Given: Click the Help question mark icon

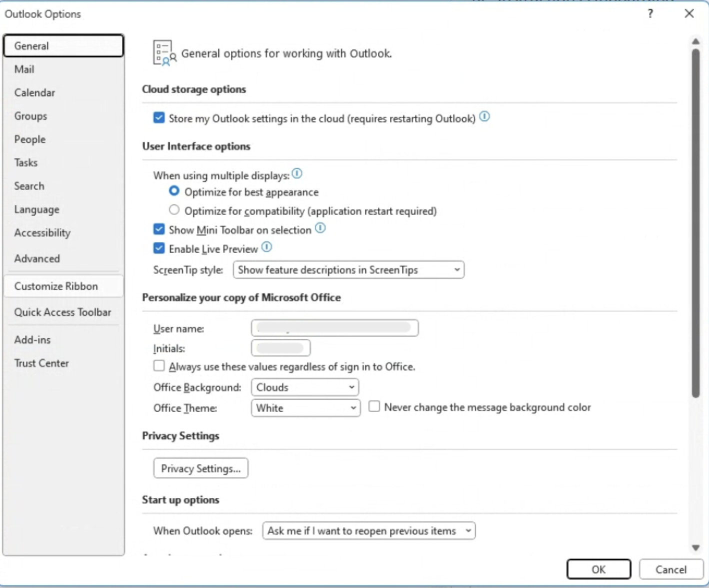Looking at the screenshot, I should point(650,13).
